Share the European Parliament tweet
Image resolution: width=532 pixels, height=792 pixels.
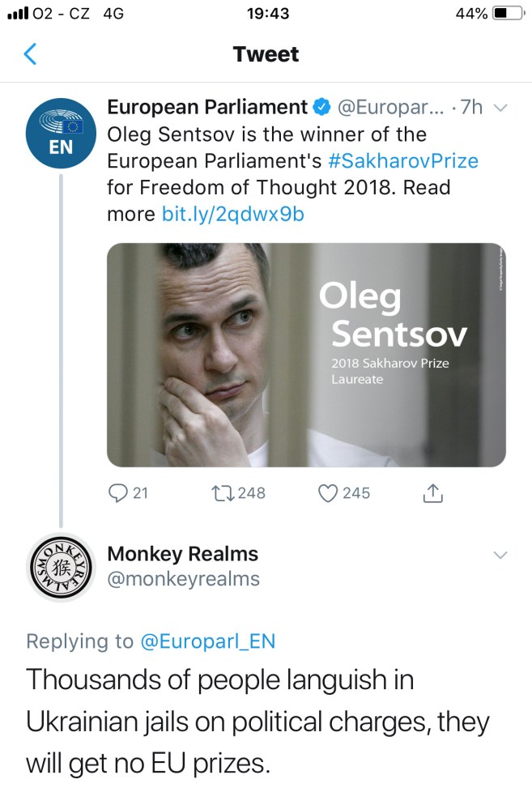coord(432,492)
